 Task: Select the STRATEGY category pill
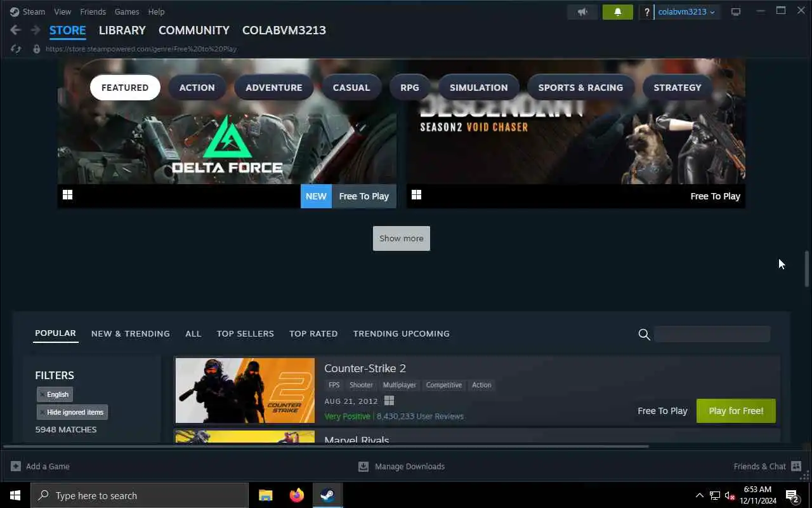pyautogui.click(x=677, y=88)
